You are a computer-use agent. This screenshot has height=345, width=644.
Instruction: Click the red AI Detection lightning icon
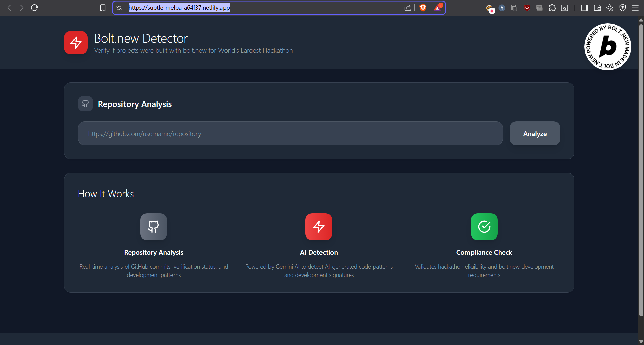[319, 227]
